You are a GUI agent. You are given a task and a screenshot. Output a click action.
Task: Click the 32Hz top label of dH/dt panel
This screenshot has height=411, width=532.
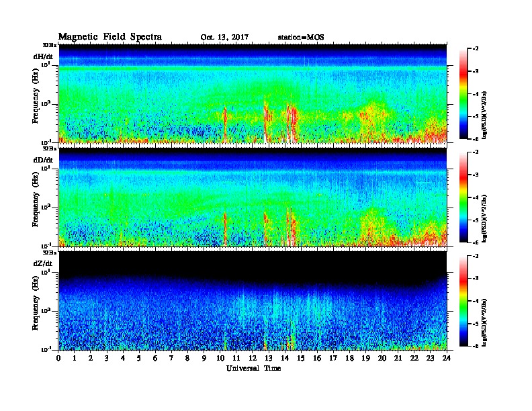(x=49, y=45)
